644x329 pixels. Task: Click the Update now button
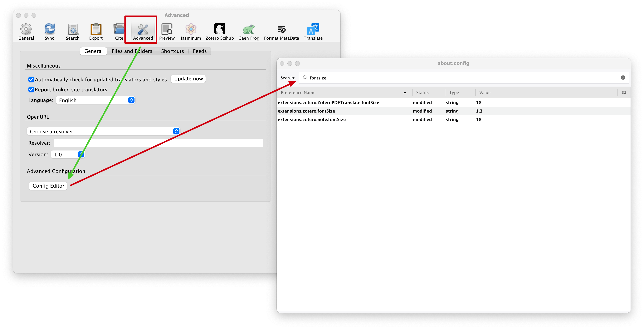[x=188, y=79]
